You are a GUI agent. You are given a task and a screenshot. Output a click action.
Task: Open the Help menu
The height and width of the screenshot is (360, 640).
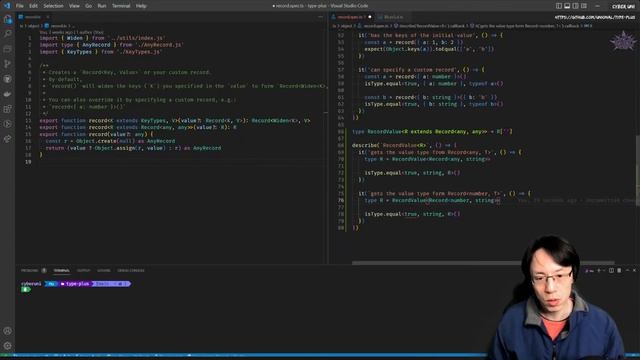(141, 6)
